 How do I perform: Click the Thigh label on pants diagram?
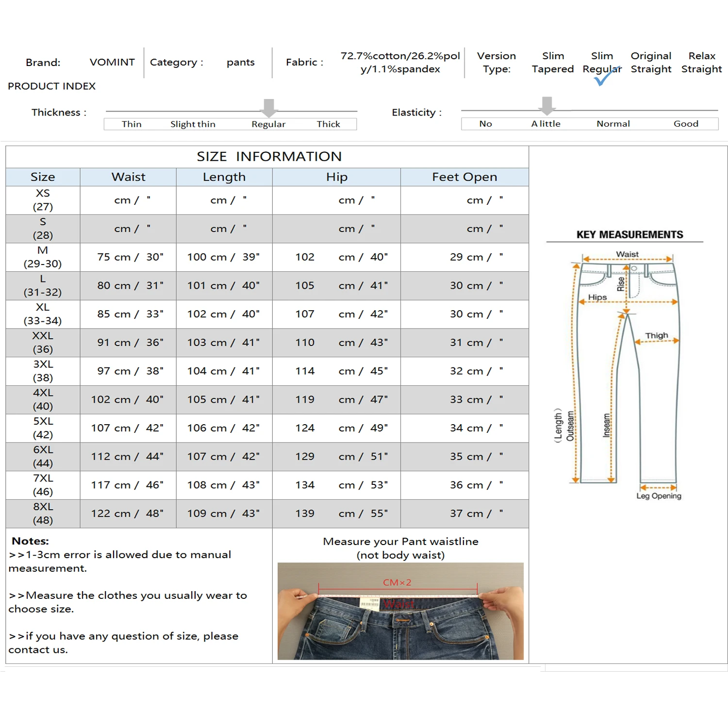[x=656, y=335]
